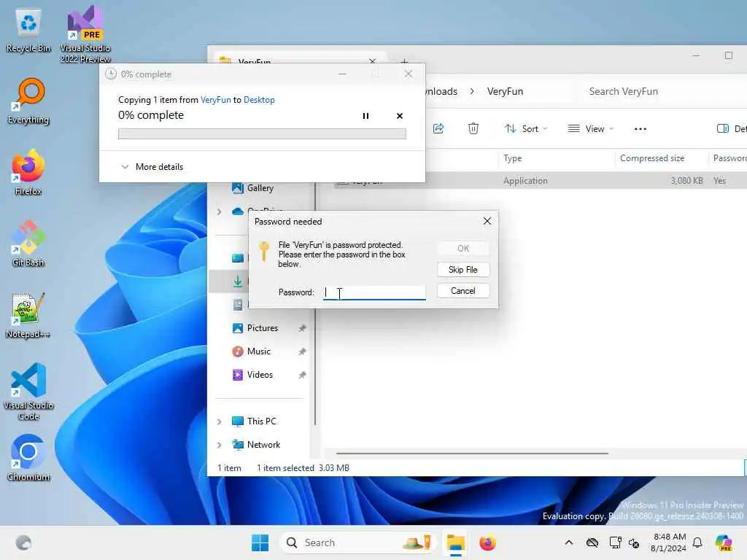Open Music in the navigation pane

pos(259,351)
